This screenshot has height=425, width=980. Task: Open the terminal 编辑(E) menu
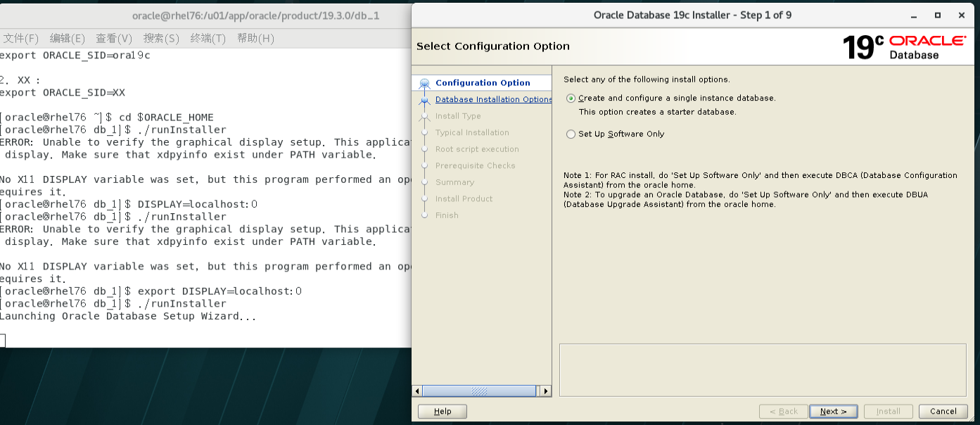pyautogui.click(x=67, y=38)
